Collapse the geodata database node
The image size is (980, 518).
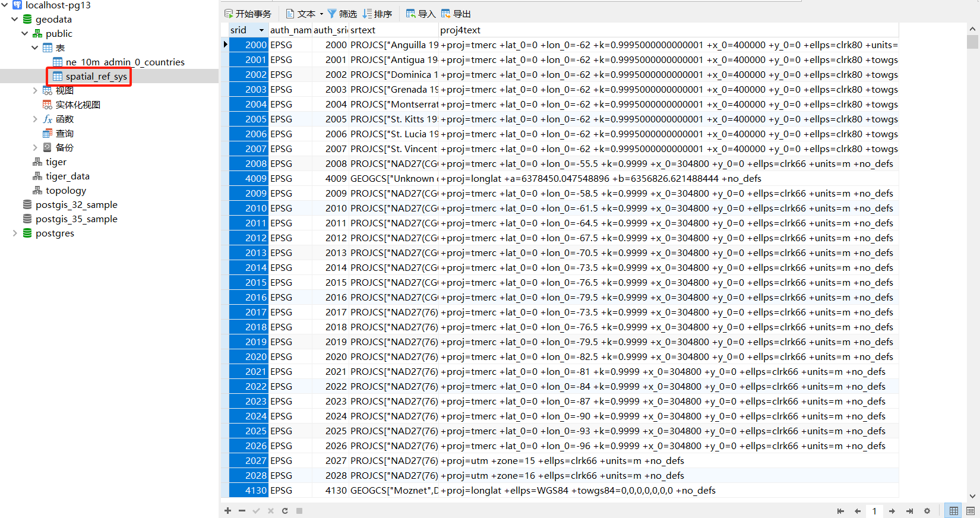click(x=14, y=19)
